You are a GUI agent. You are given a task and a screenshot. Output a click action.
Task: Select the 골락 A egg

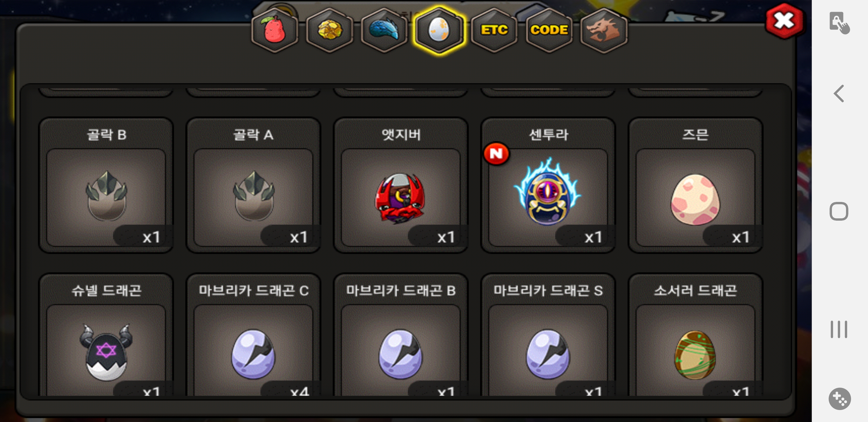[x=253, y=185]
